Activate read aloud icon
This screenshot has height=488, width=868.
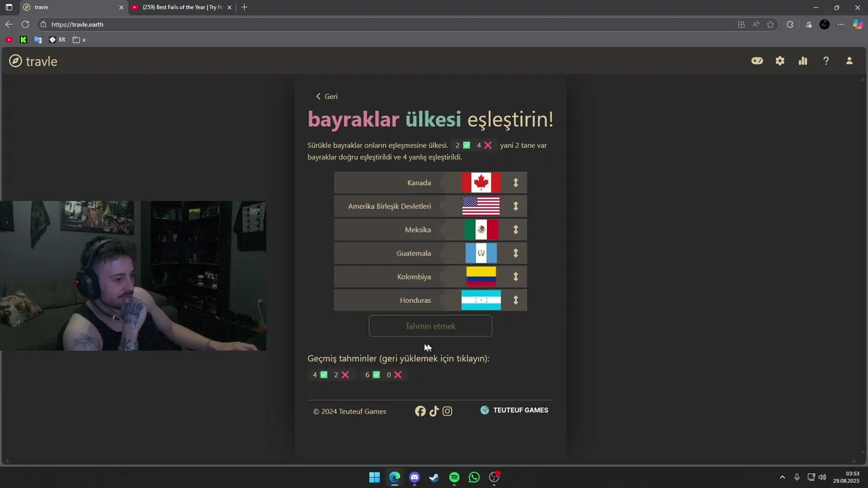pos(756,24)
